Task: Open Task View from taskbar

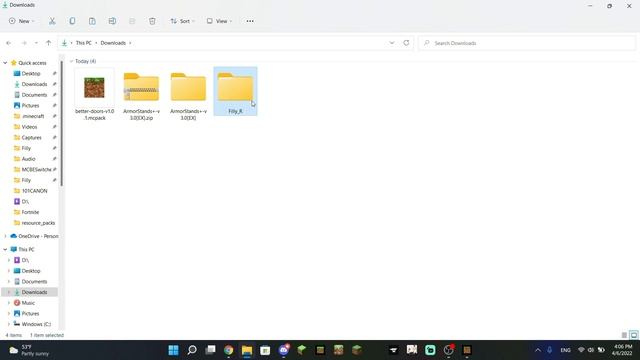Action: pos(210,350)
